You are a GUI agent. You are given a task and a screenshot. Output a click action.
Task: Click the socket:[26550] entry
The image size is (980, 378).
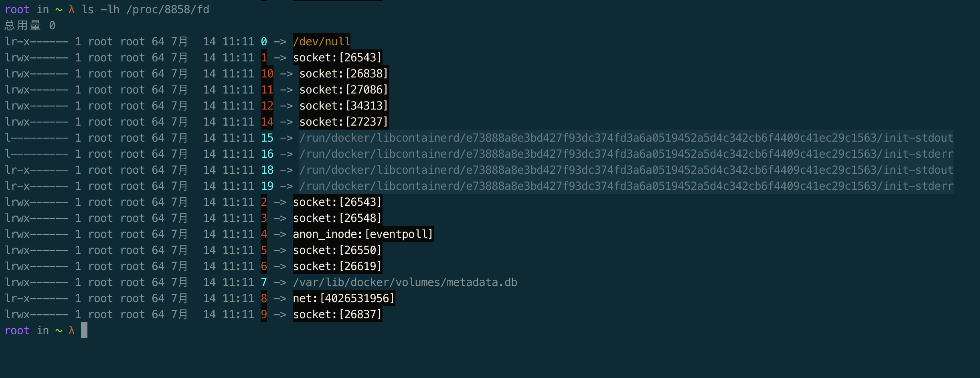(337, 250)
